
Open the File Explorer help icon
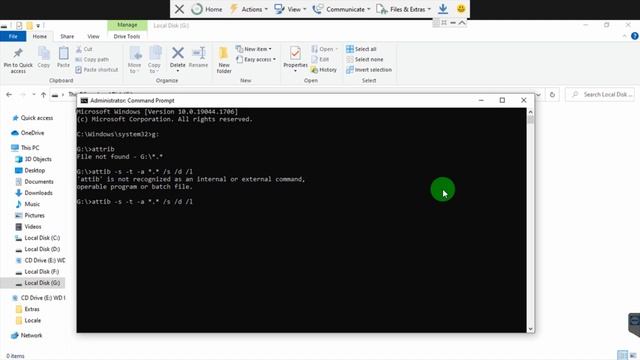(x=635, y=36)
